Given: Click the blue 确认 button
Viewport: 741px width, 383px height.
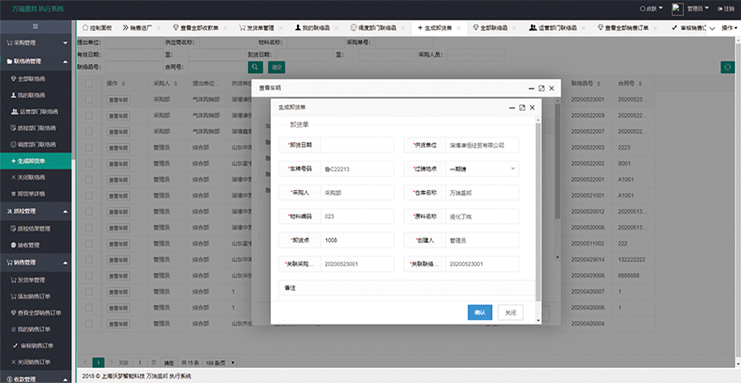Looking at the screenshot, I should (x=480, y=313).
